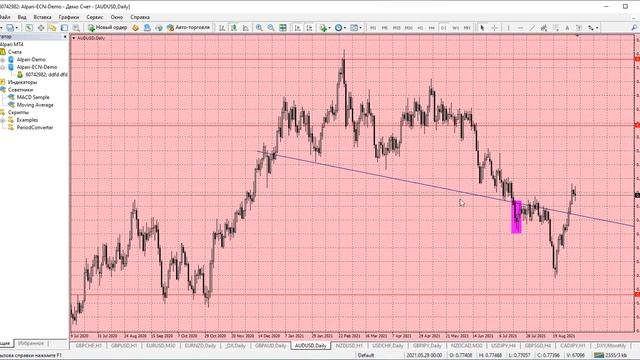The image size is (640, 360).
Task: Open the Сервис menu
Action: [95, 17]
